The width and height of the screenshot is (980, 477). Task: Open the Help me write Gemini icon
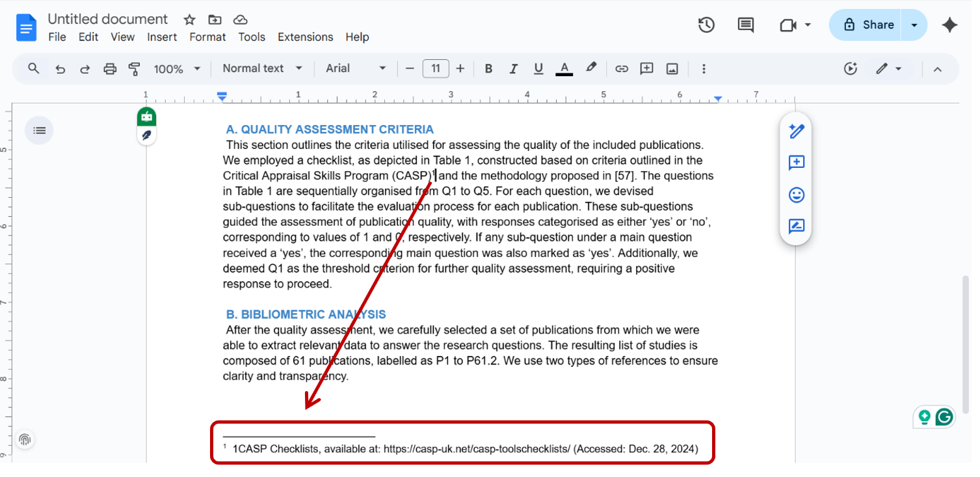(x=796, y=131)
